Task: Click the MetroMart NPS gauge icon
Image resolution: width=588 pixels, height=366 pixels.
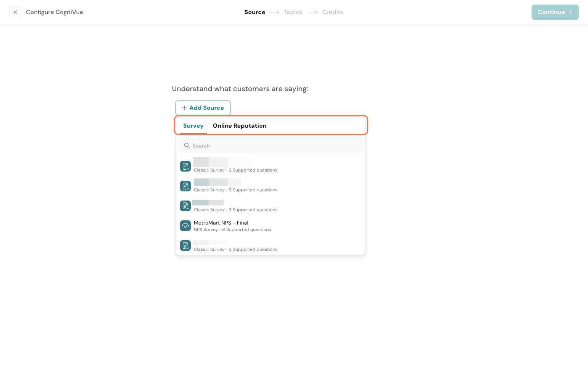Action: [x=185, y=226]
